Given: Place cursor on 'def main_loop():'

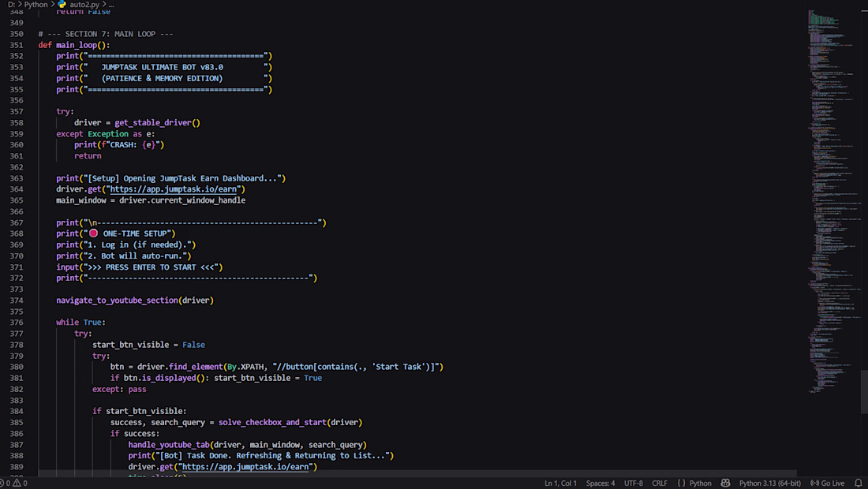Looking at the screenshot, I should click(74, 46).
